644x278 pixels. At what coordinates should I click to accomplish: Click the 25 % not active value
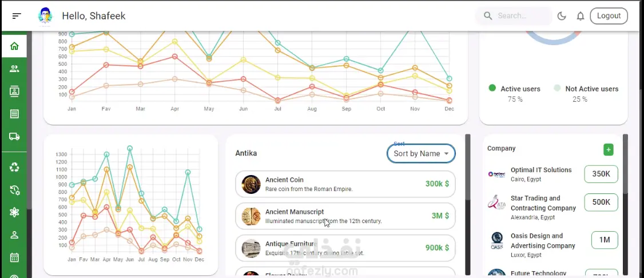click(x=580, y=100)
